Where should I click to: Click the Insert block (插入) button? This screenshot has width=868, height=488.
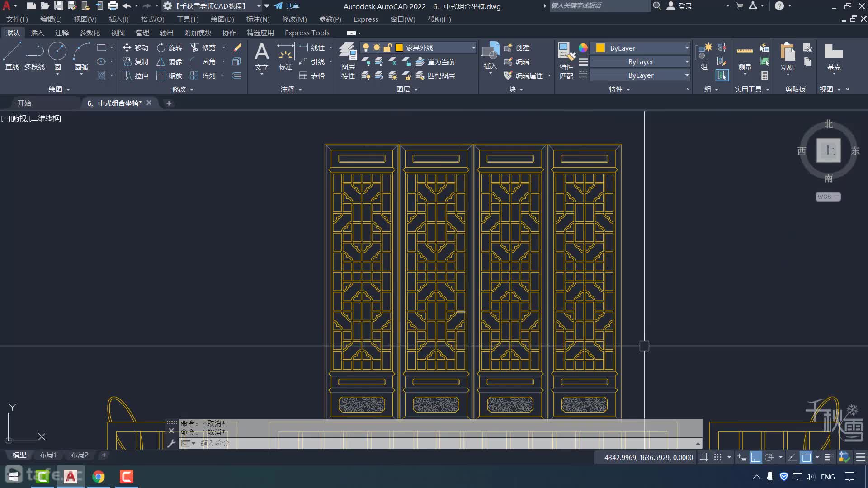pos(490,56)
